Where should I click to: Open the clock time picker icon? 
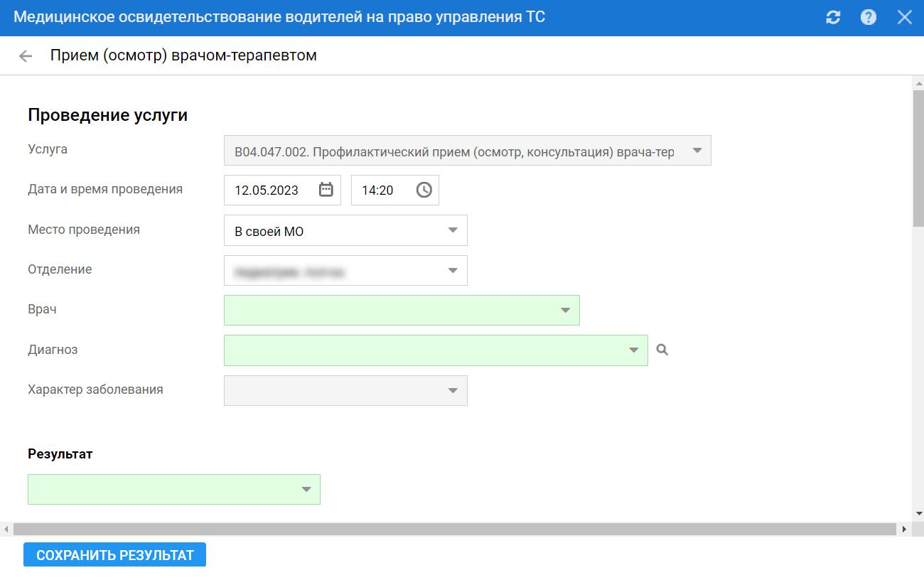424,190
